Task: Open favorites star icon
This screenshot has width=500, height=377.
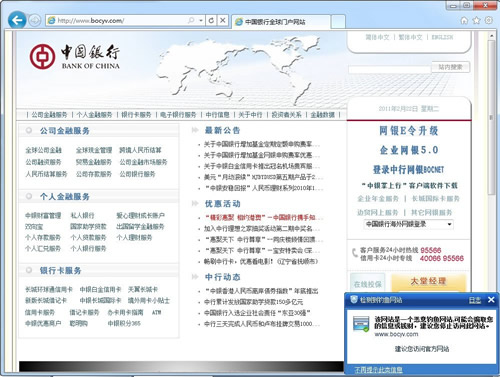Action: (476, 21)
